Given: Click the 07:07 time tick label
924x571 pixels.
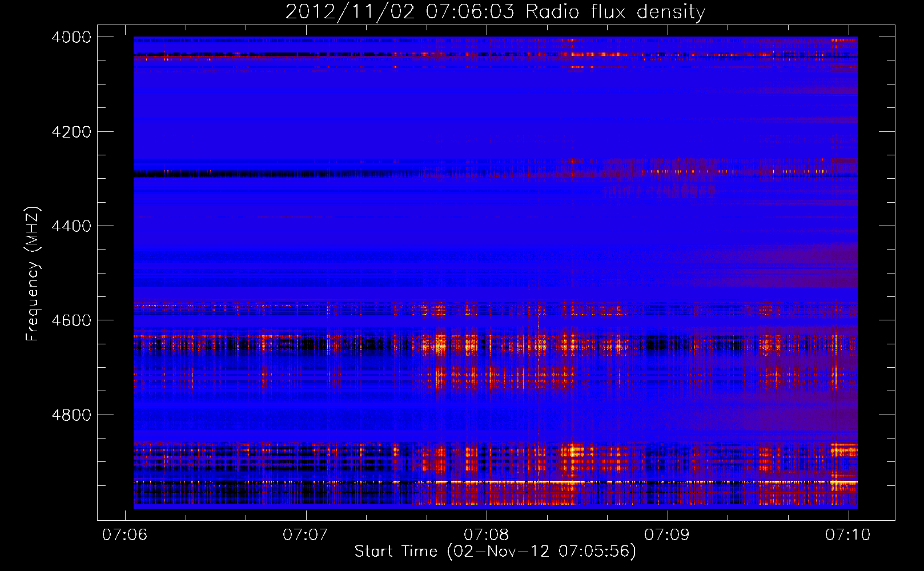Looking at the screenshot, I should 306,534.
